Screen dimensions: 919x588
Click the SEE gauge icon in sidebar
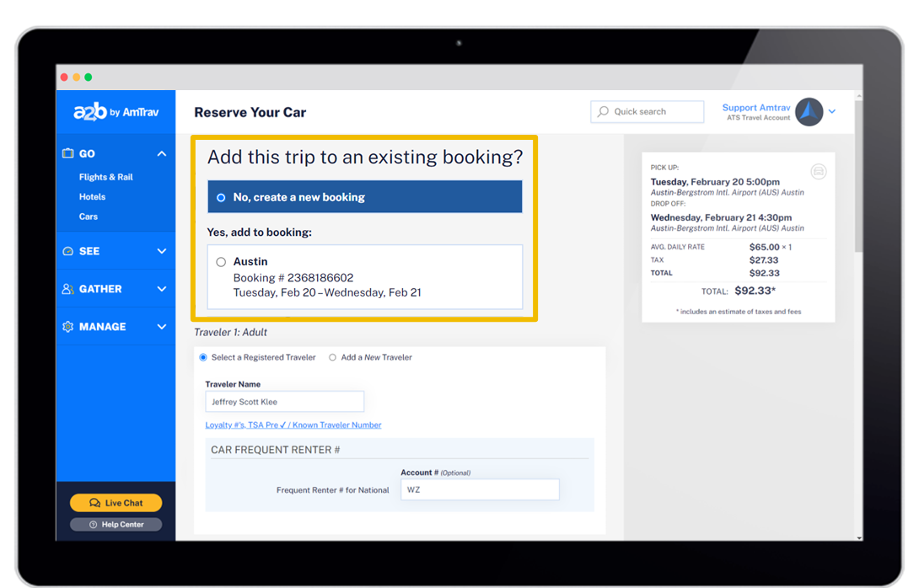68,251
